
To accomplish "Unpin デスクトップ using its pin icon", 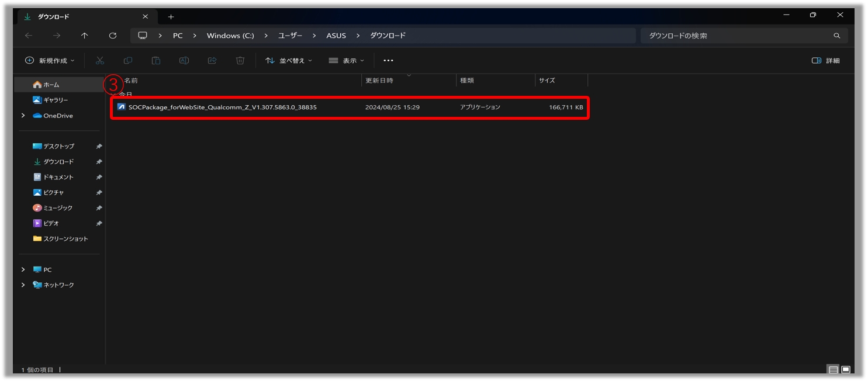I will click(x=99, y=146).
